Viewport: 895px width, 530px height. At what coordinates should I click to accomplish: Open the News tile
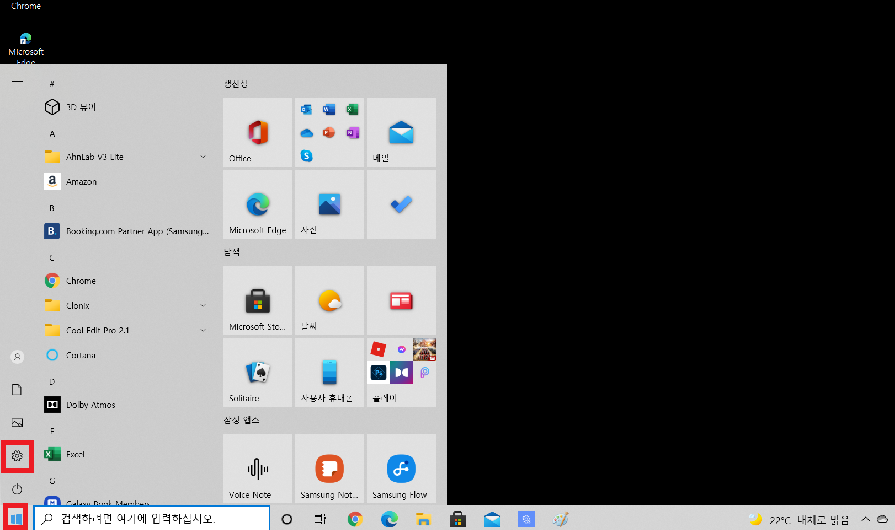401,300
